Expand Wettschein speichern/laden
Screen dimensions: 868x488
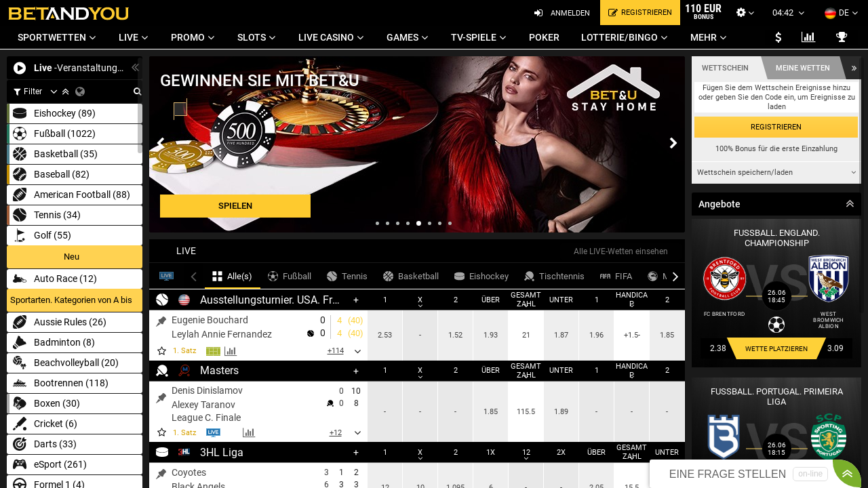[x=776, y=172]
